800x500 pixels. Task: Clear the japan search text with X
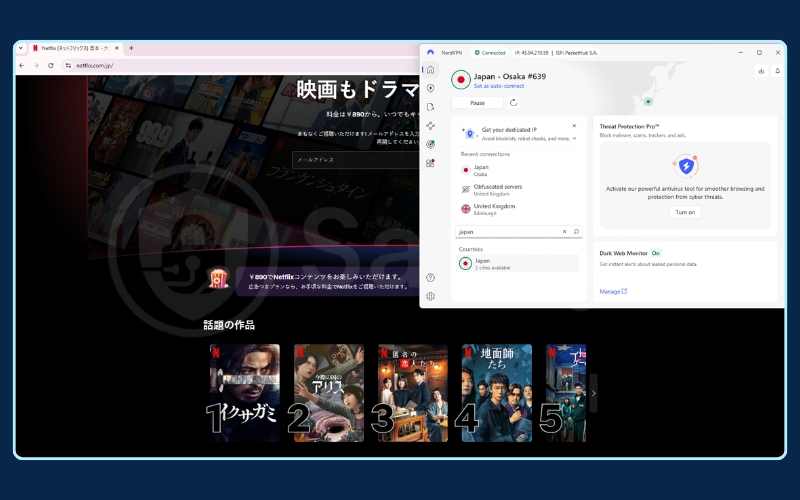pyautogui.click(x=564, y=232)
